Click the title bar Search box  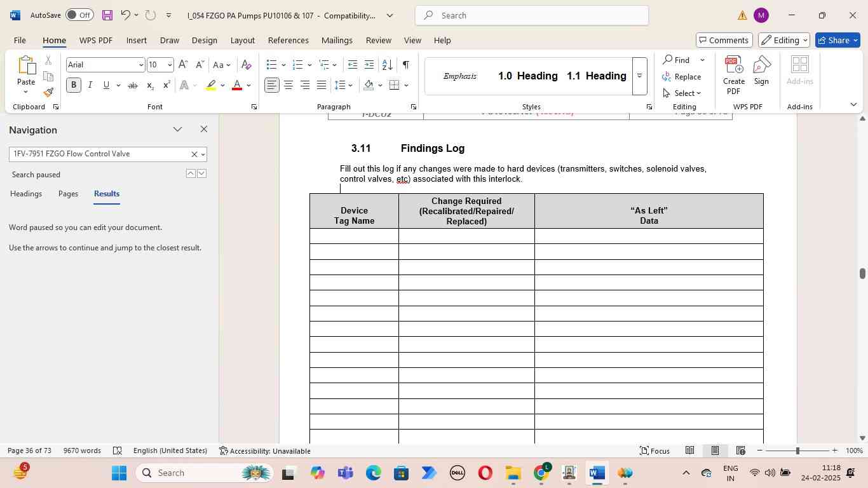[x=532, y=15]
